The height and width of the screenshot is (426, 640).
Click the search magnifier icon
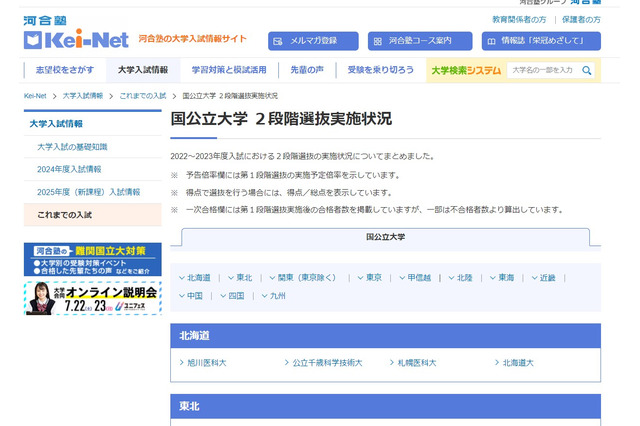point(587,70)
